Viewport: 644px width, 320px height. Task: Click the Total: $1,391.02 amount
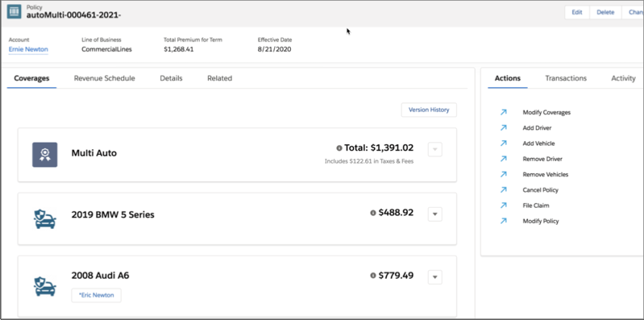click(379, 148)
